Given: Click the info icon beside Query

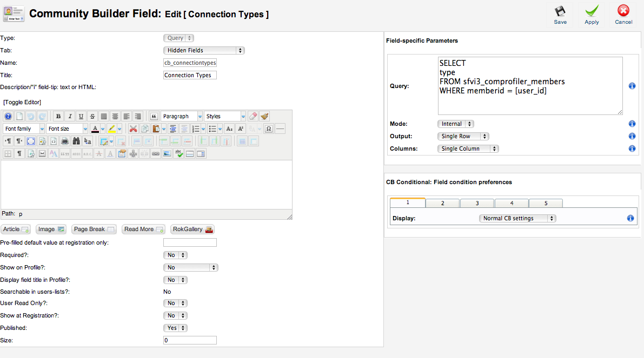Looking at the screenshot, I should point(632,86).
